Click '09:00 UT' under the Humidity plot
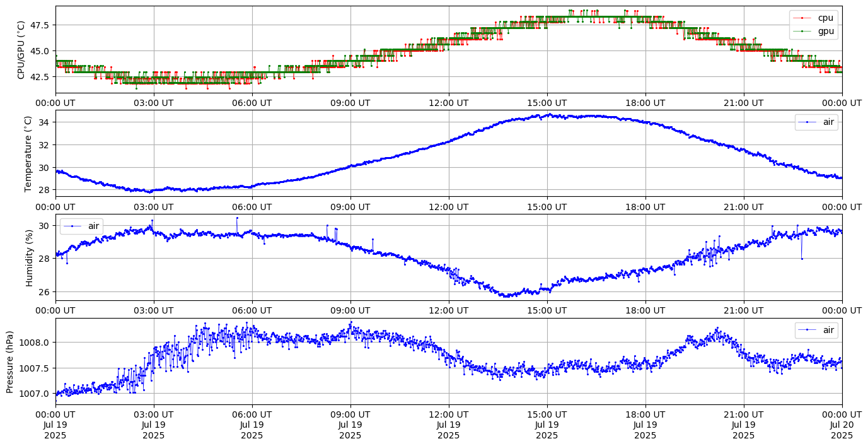This screenshot has width=868, height=446. click(350, 310)
